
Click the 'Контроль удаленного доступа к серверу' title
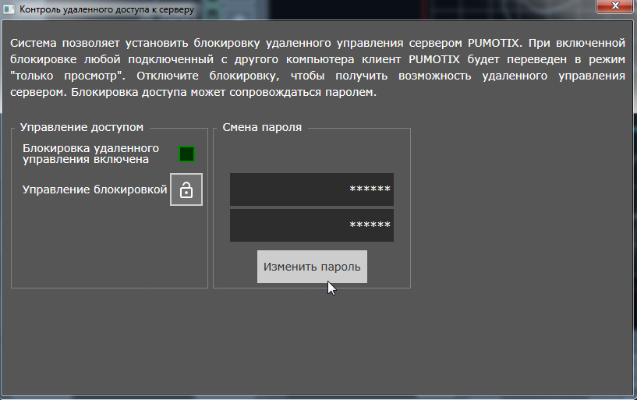[x=106, y=9]
